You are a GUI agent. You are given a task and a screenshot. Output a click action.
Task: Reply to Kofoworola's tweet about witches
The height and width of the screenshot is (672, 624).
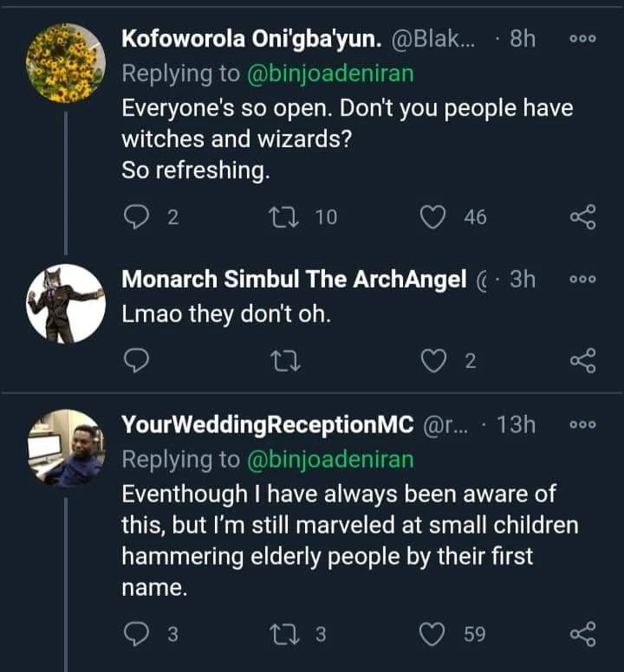point(137,216)
